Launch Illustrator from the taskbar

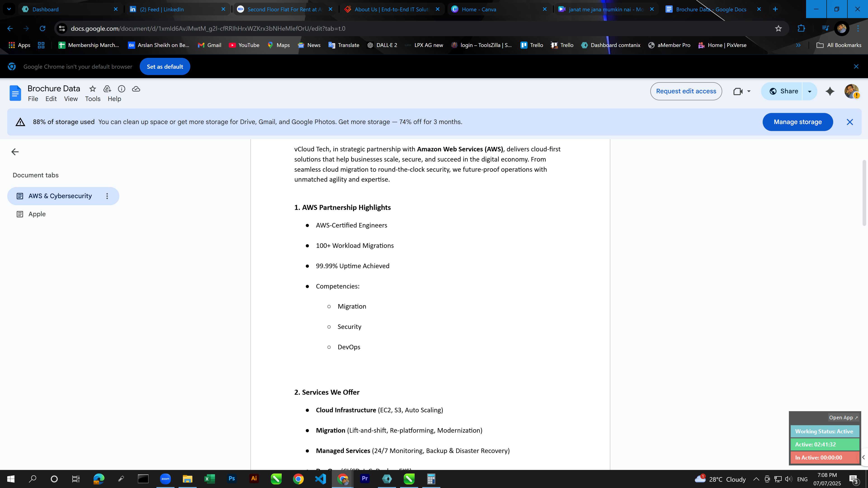254,479
